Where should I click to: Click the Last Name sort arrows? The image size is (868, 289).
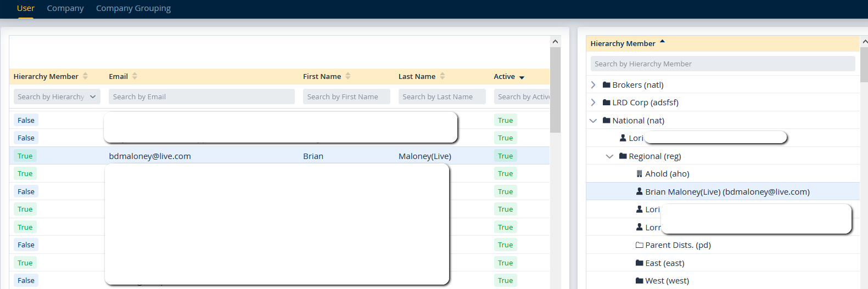[442, 76]
